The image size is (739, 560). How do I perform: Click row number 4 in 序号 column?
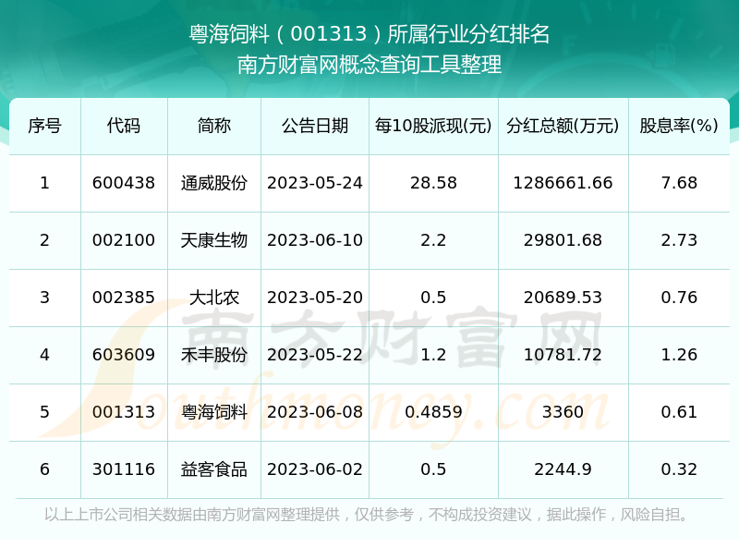pos(44,355)
